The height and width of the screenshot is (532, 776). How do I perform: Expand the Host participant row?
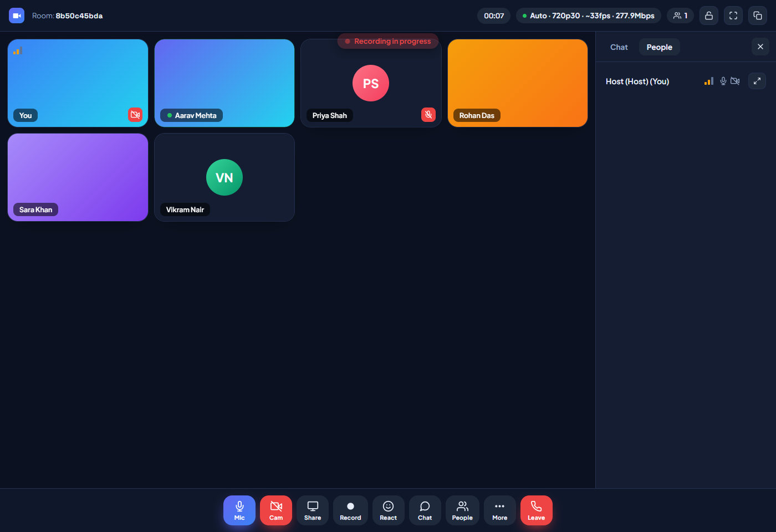(x=757, y=81)
